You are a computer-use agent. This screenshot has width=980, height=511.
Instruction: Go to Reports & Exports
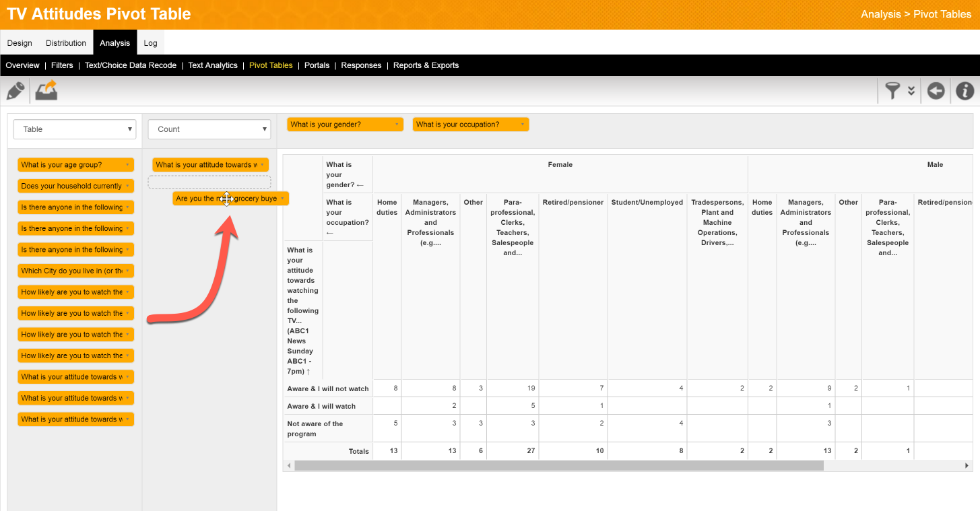click(426, 65)
